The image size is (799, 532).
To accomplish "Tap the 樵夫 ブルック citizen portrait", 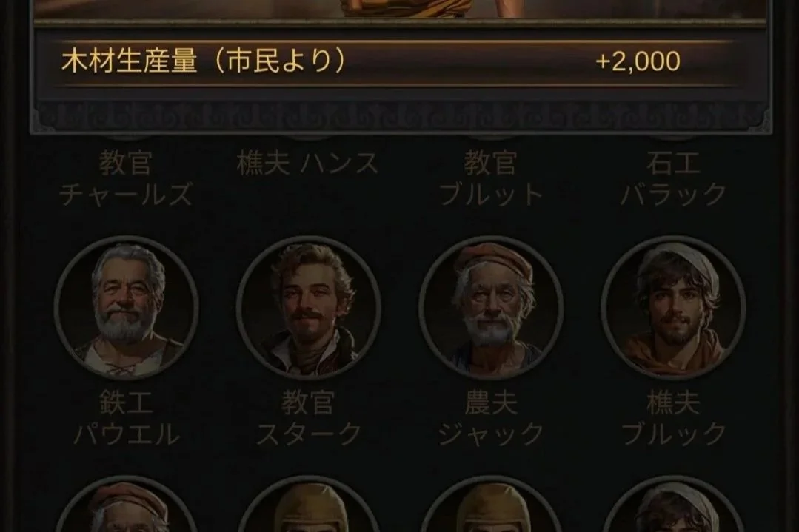I will [x=673, y=308].
